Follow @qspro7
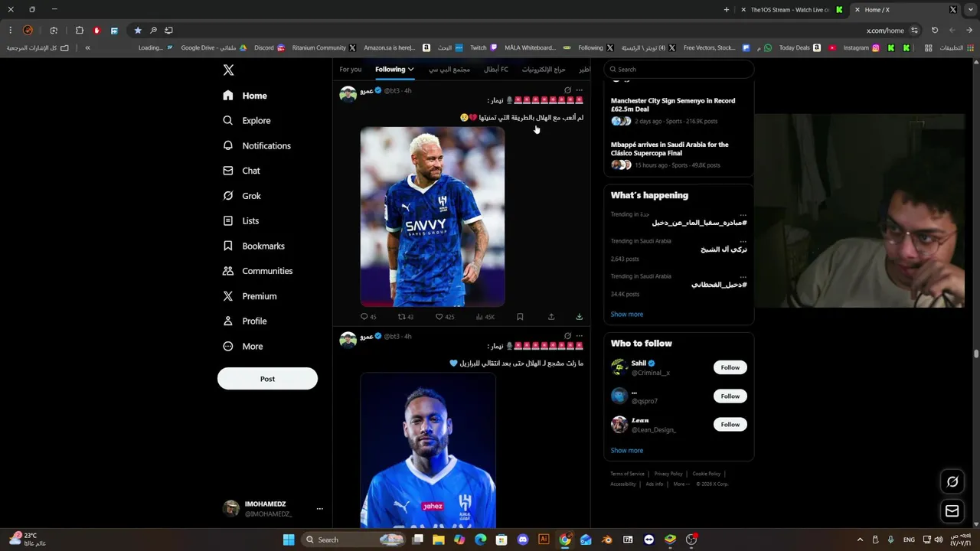Viewport: 980px width, 551px height. (x=730, y=396)
